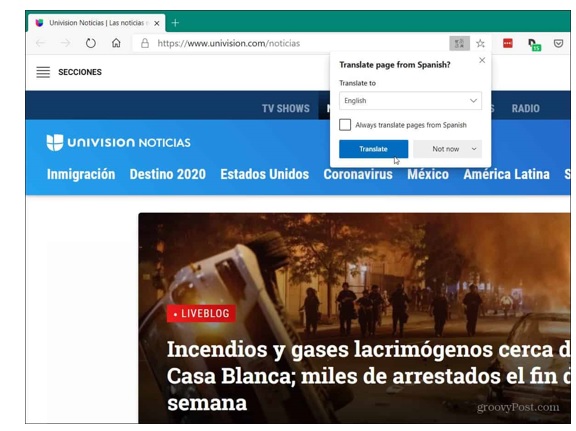Screen dimensions: 576x431
Task: Open the México section
Action: coord(428,174)
